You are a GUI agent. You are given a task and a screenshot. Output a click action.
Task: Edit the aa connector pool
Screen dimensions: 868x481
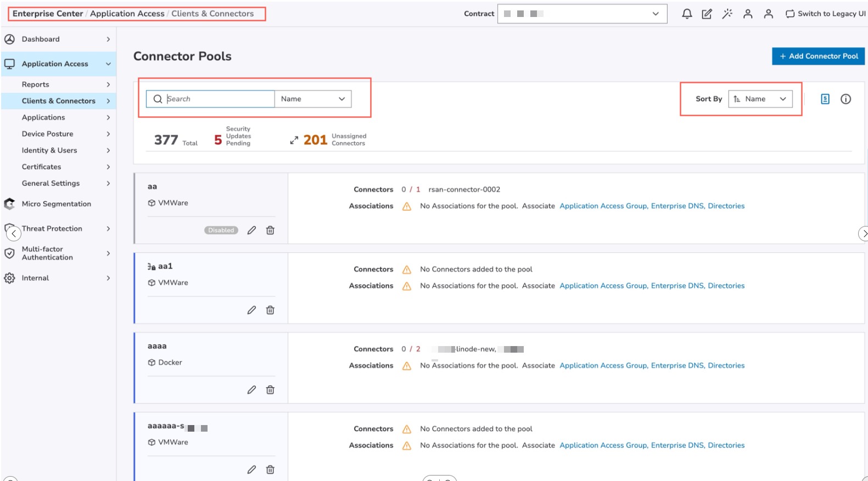coord(251,230)
